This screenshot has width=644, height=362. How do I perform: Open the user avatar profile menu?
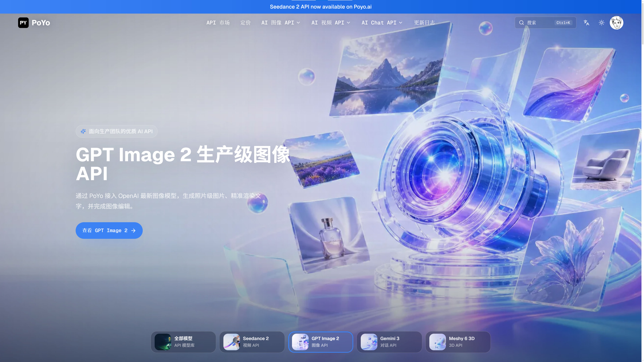[x=616, y=23]
